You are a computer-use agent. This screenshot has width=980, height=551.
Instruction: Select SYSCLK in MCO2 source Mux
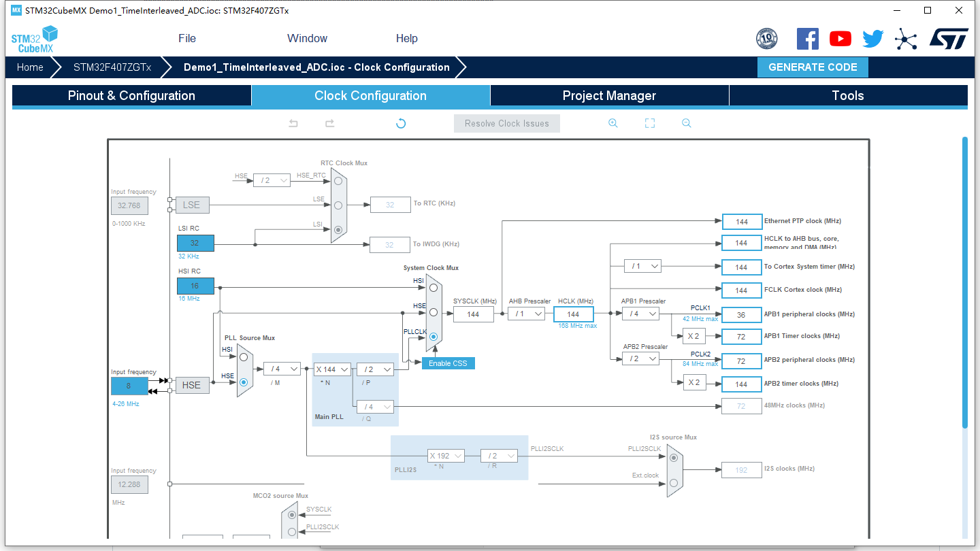pyautogui.click(x=292, y=515)
